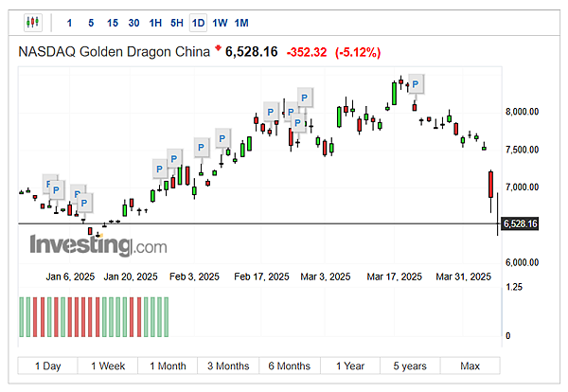568x392 pixels.
Task: Show the 1 Year range
Action: click(350, 365)
